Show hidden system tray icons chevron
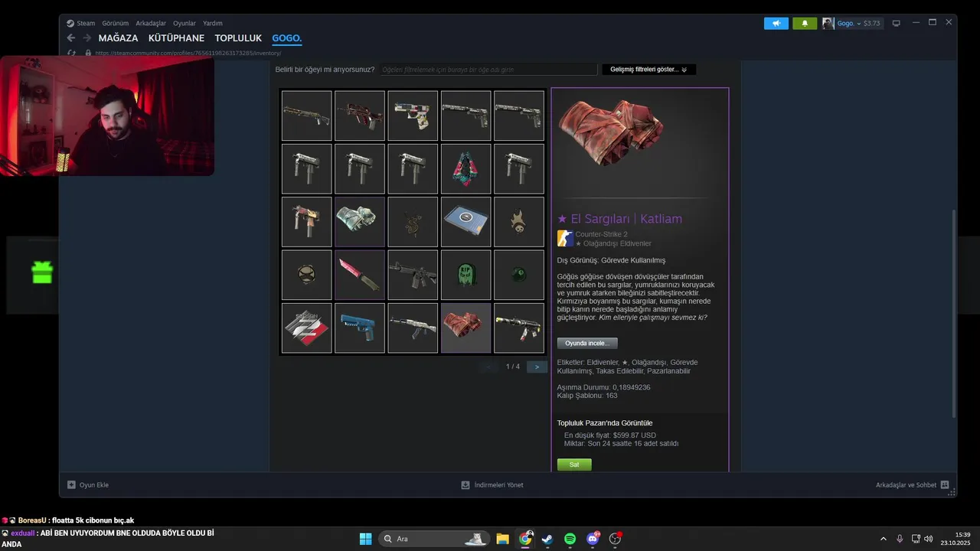Screen dimensions: 980x551 883,539
